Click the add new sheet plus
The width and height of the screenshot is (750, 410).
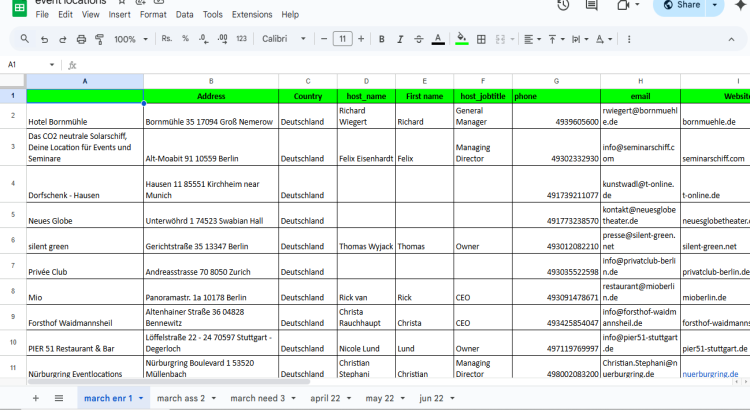click(x=36, y=398)
